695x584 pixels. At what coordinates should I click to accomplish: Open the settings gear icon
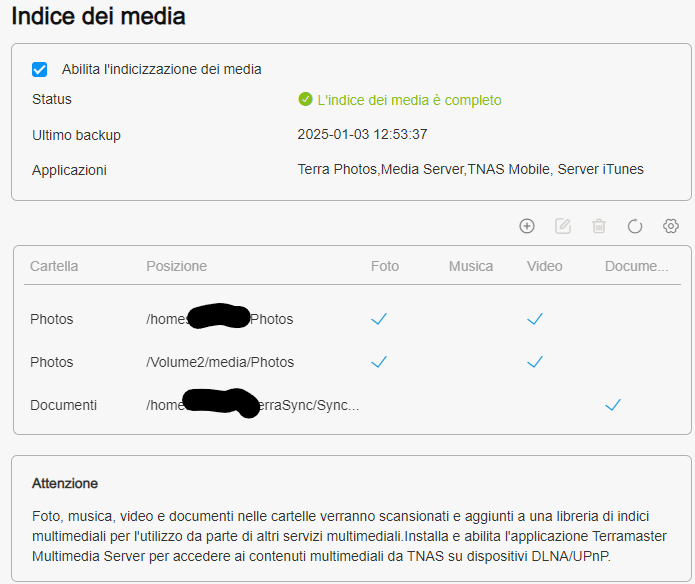[671, 226]
